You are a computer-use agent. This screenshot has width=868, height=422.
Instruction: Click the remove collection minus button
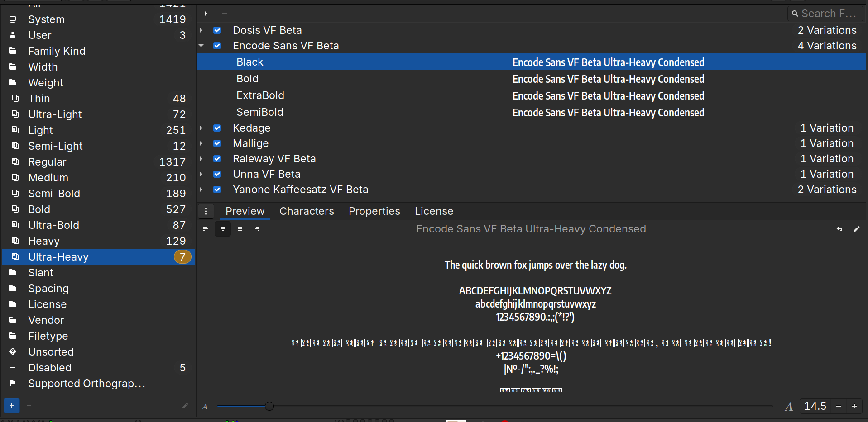point(29,406)
